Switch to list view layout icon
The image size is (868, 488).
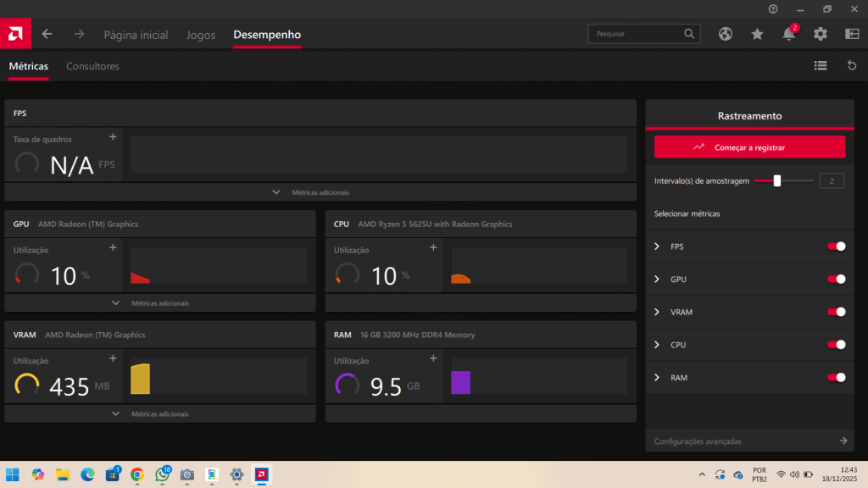pos(820,65)
